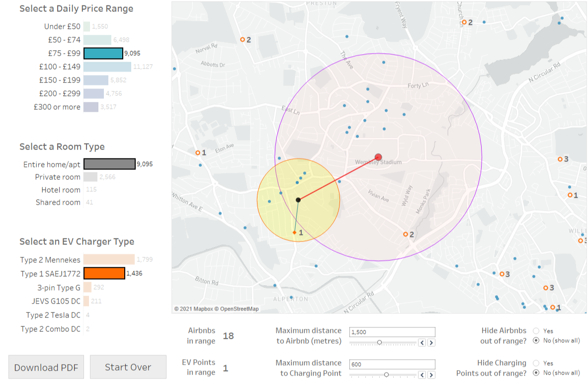588x387 pixels.
Task: Select No (show all) for Airbnbs out of range
Action: click(536, 340)
